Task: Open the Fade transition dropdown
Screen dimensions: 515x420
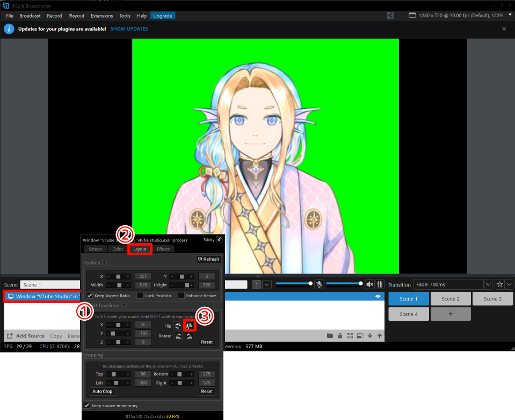Action: click(x=488, y=284)
